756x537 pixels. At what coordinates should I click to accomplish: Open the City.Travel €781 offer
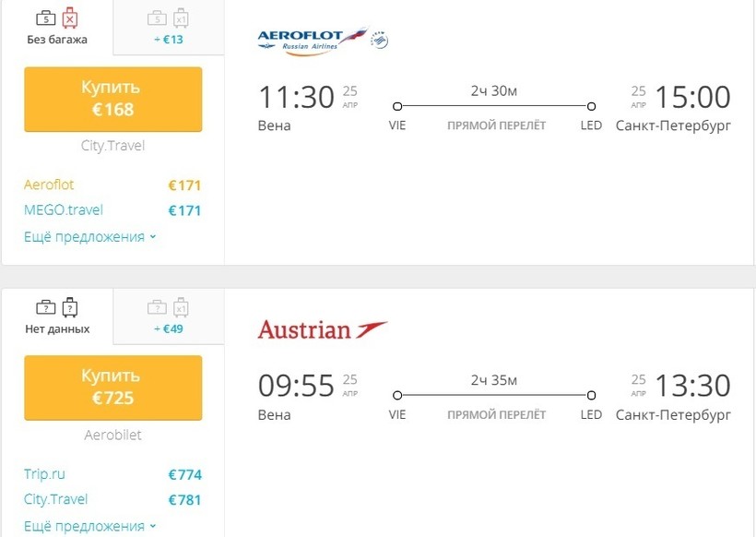[x=56, y=499]
